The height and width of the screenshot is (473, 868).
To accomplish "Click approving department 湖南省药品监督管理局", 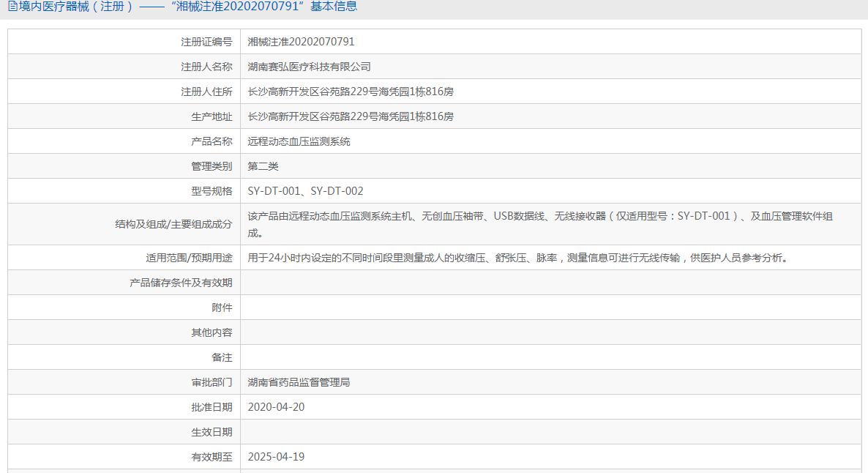I will [x=299, y=382].
